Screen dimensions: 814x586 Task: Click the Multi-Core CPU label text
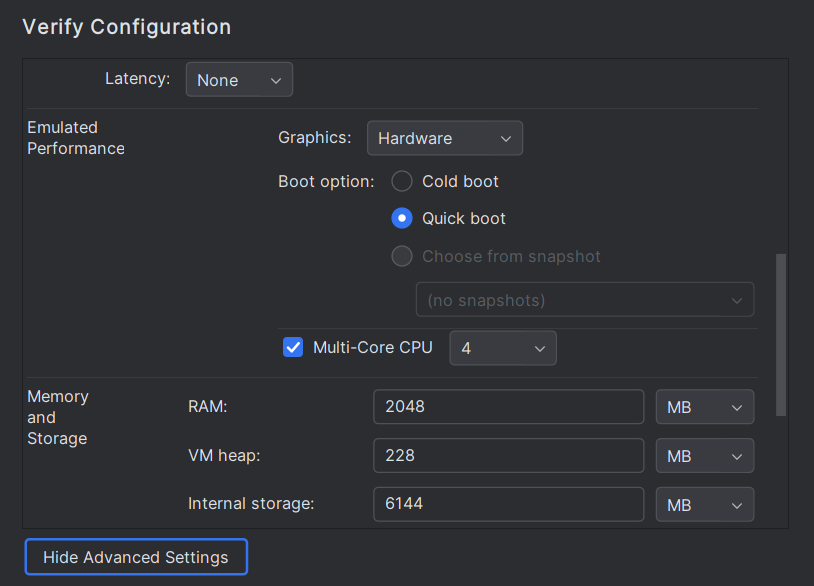(x=373, y=347)
